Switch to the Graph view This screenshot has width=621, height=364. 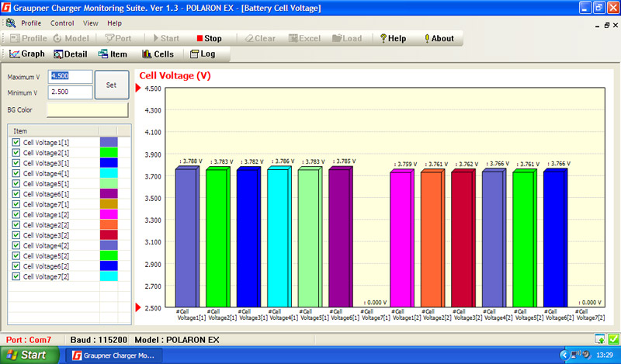point(27,54)
